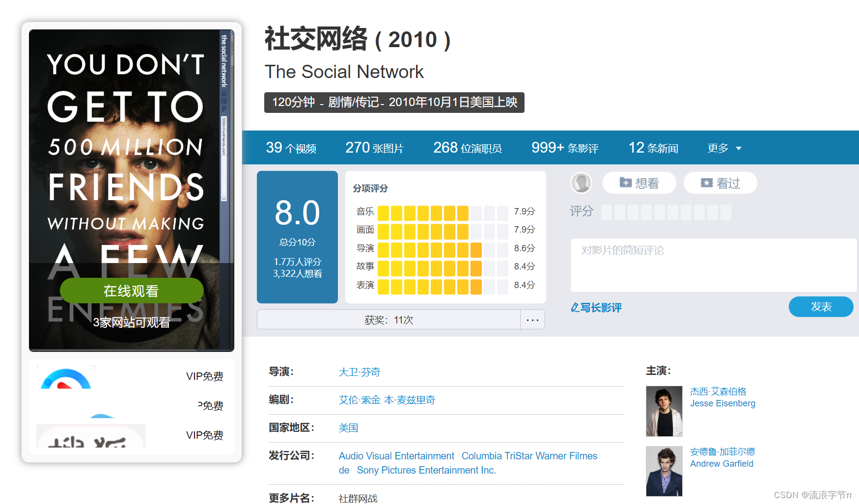Click the 音乐 7.9分 rating row

click(x=445, y=212)
